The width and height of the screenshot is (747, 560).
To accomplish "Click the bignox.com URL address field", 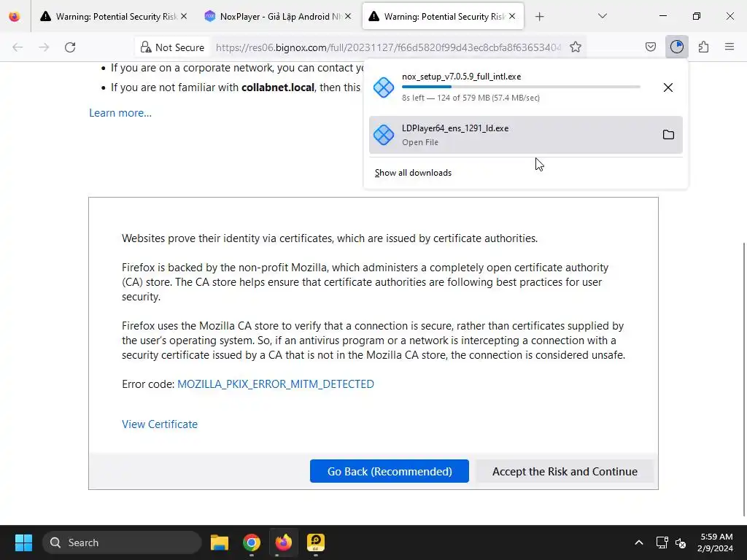I will pyautogui.click(x=388, y=47).
